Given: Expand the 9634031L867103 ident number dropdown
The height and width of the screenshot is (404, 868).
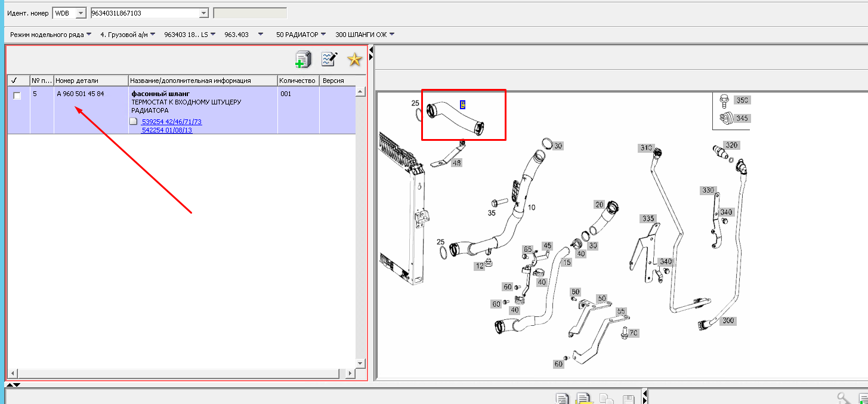Looking at the screenshot, I should pos(203,13).
